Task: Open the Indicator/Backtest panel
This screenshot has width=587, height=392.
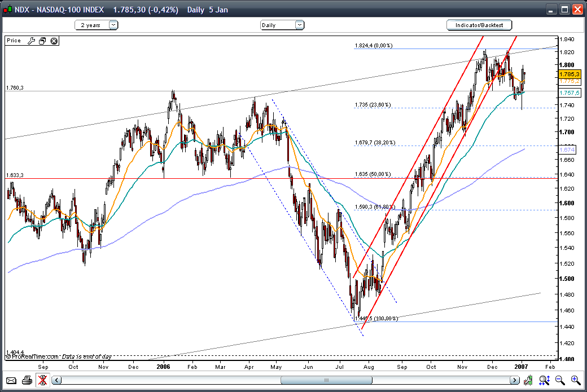Action: click(x=479, y=25)
